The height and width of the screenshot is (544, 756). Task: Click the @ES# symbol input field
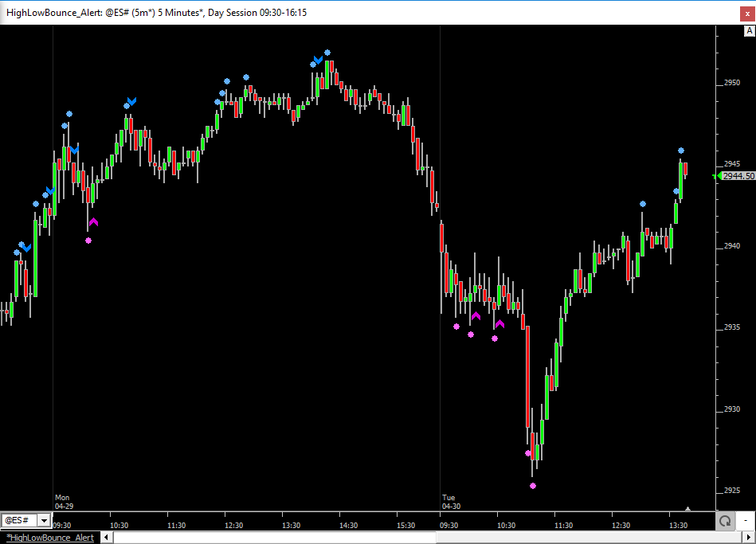click(20, 520)
